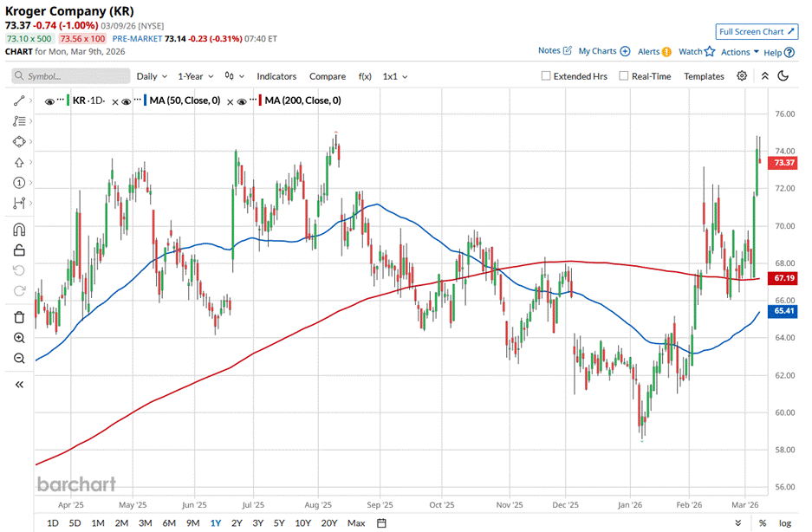
Task: Click the 10Y range button
Action: click(303, 523)
